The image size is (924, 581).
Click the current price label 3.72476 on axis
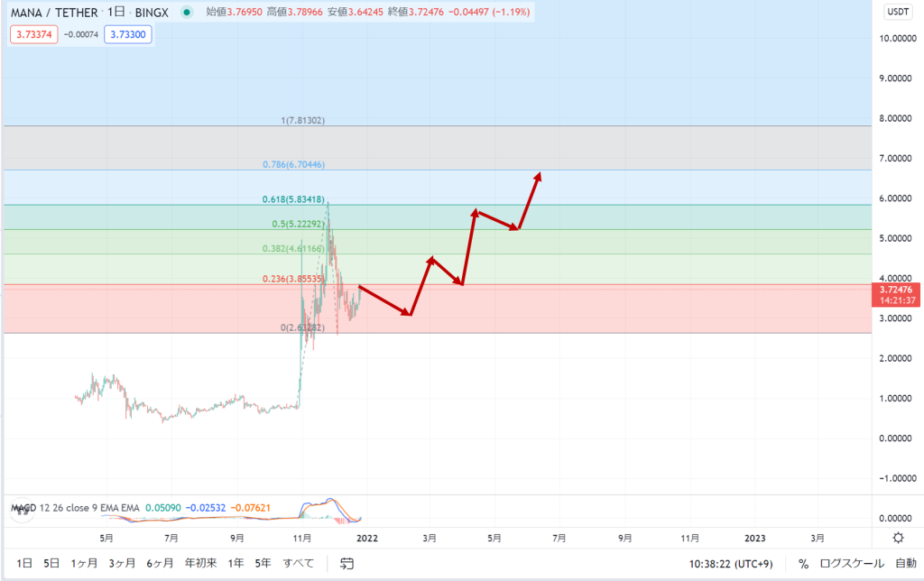897,290
